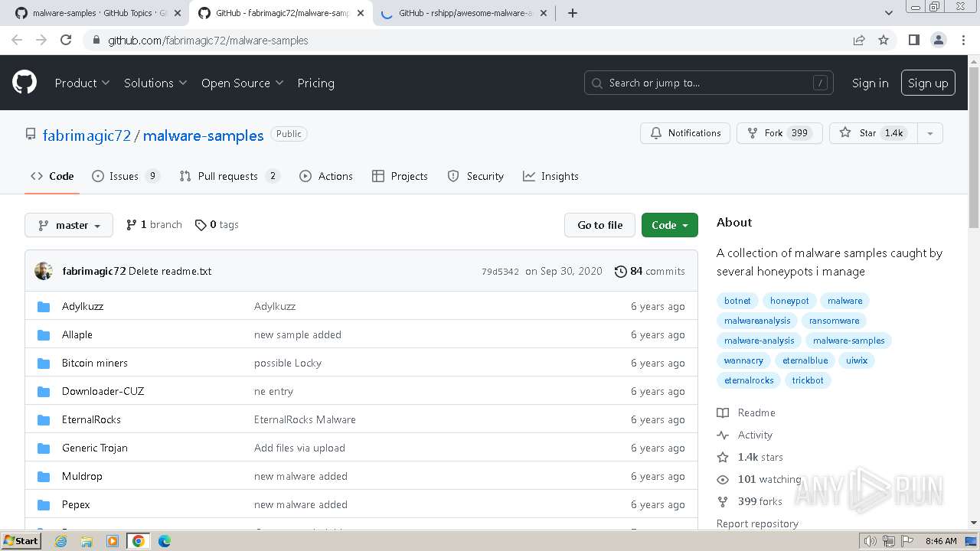Open the 1 branch link
The width and height of the screenshot is (980, 551).
(x=154, y=224)
